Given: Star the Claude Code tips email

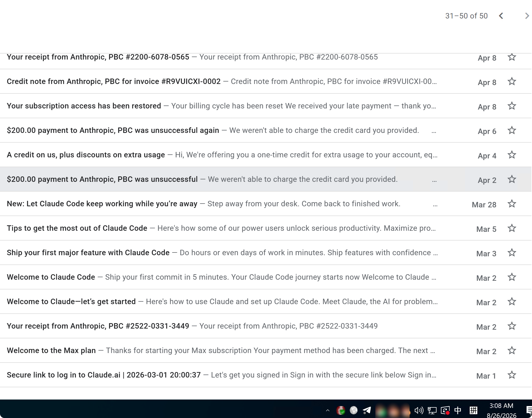Looking at the screenshot, I should [x=512, y=228].
